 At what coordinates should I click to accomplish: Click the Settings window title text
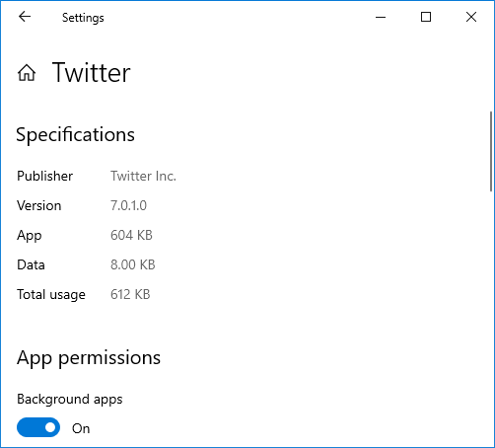tap(83, 18)
